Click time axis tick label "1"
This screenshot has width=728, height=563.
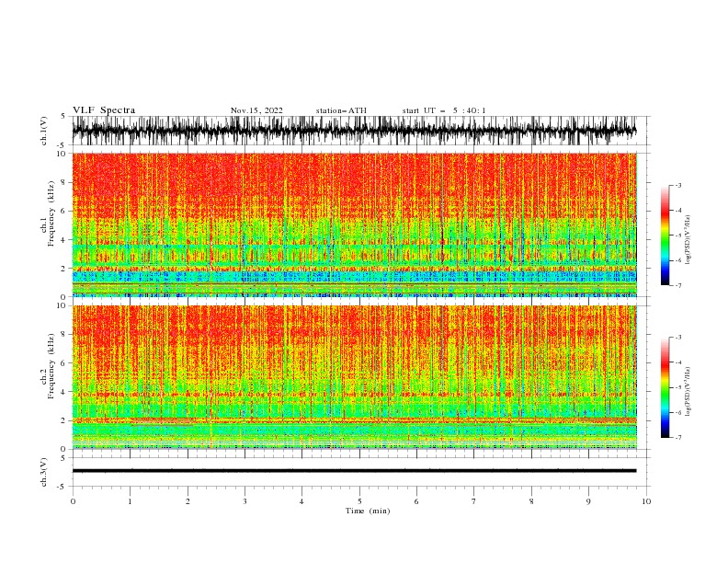tap(130, 501)
